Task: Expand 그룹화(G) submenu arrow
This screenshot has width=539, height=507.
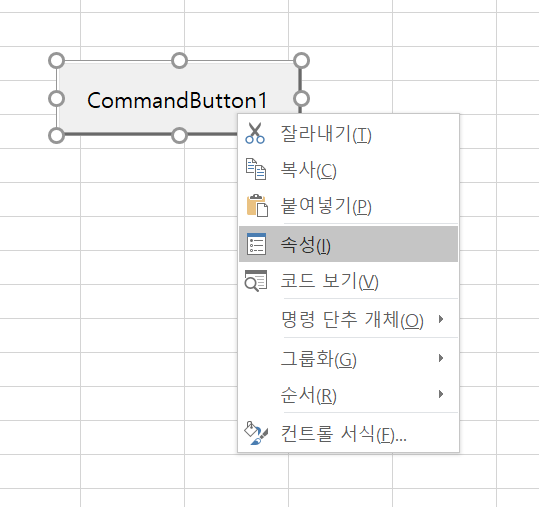Action: click(441, 358)
